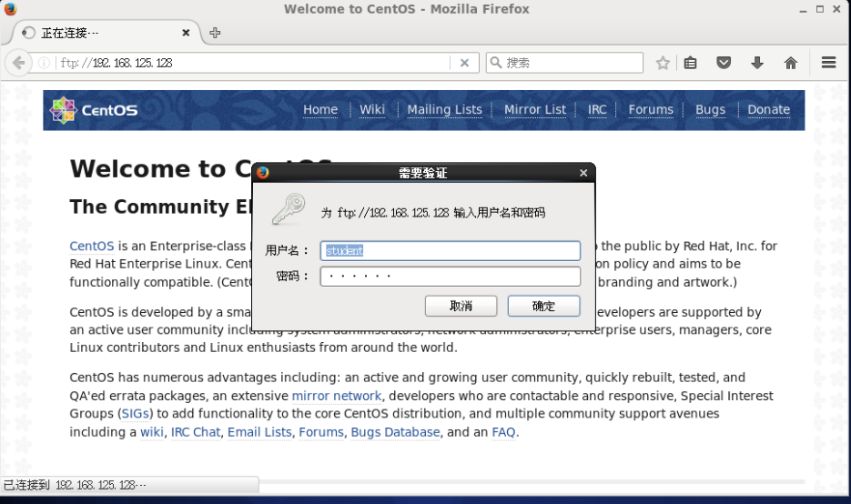Image resolution: width=851 pixels, height=504 pixels.
Task: Open the Firefox hamburger menu
Action: coord(829,63)
